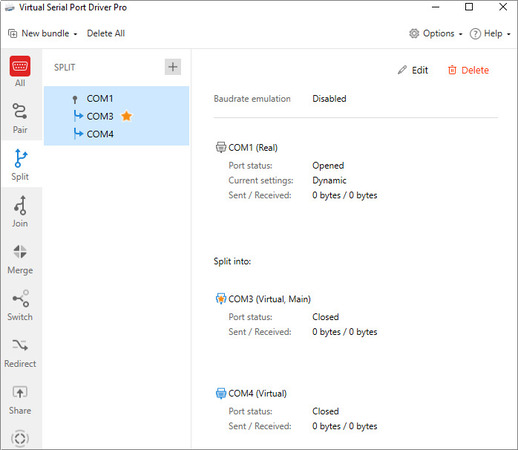Click the branch arrow icon beside COM4
The height and width of the screenshot is (450, 518).
pyautogui.click(x=78, y=133)
